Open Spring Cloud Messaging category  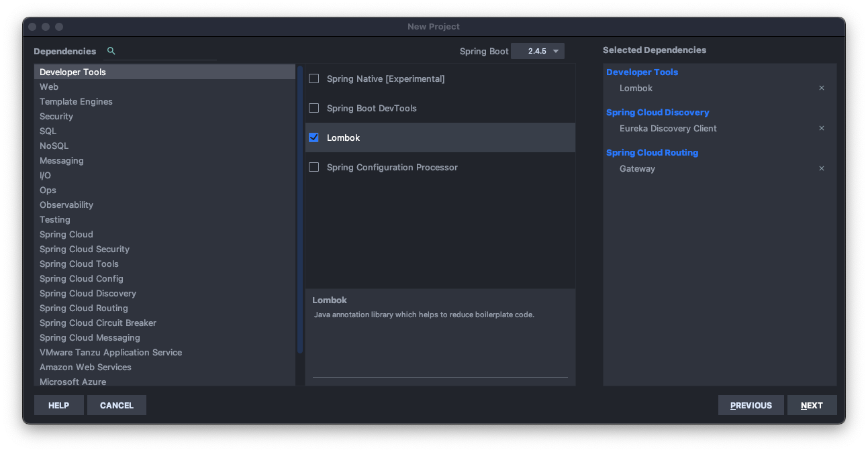(x=164, y=337)
